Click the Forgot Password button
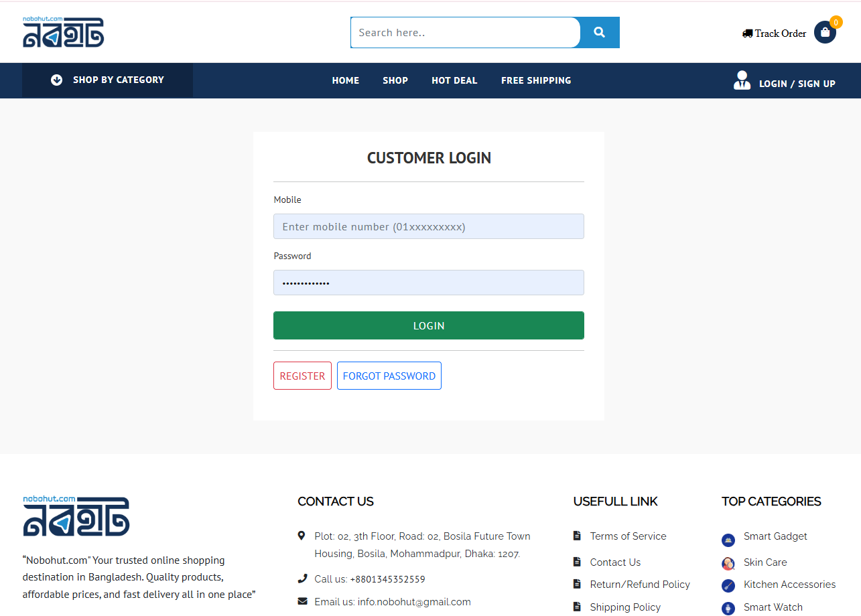Image resolution: width=861 pixels, height=616 pixels. click(389, 376)
